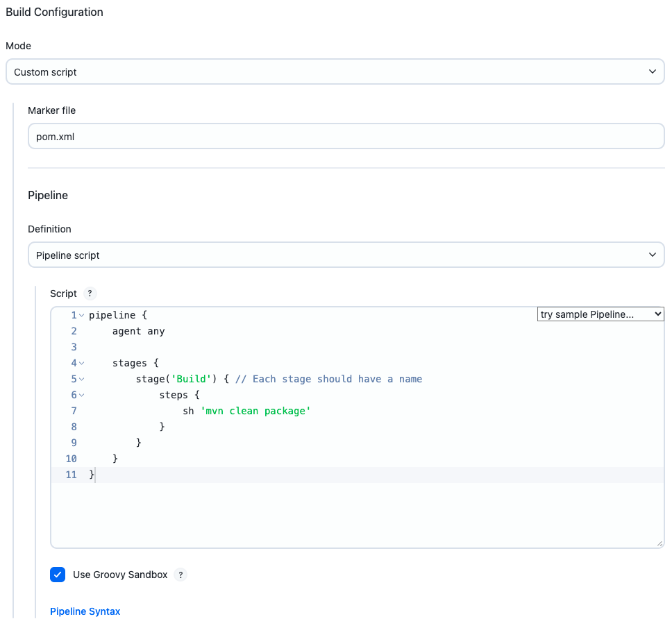The height and width of the screenshot is (628, 672).
Task: Click line number 7 in the editor
Action: 74,411
